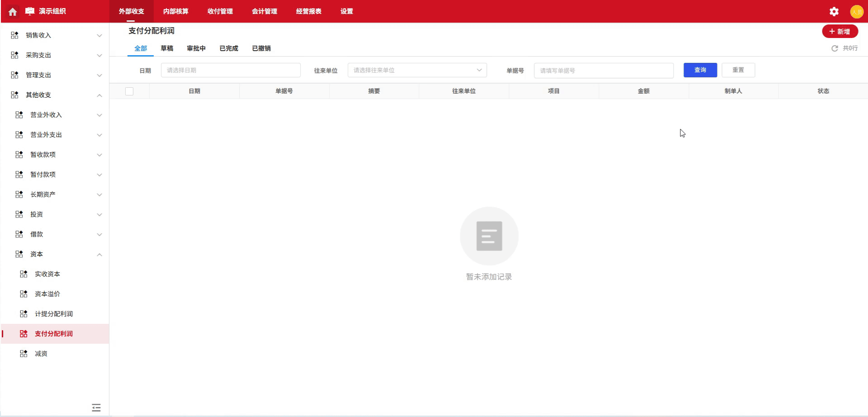Click the refresh icon near 共0行
Screen dimensions: 868x417
pos(835,48)
